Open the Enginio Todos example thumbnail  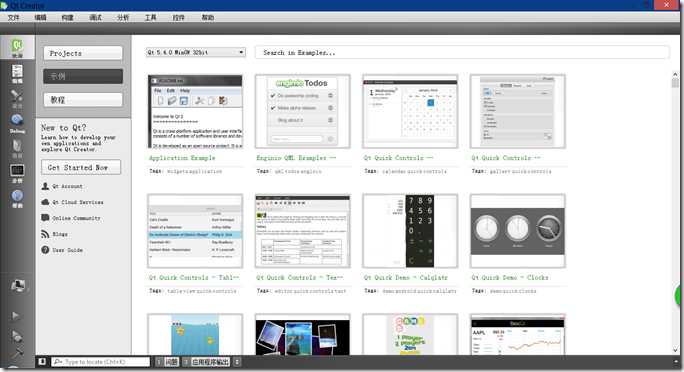pos(303,111)
